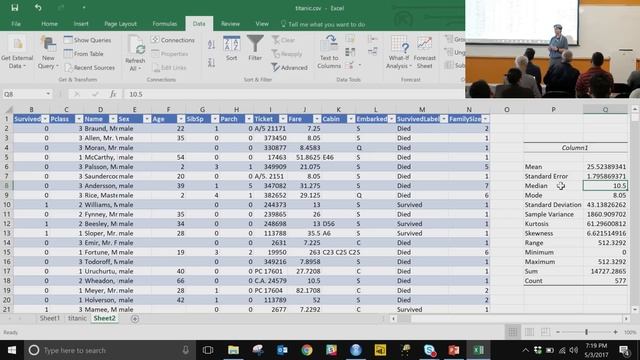Switch to Sheet1 worksheet tab
The width and height of the screenshot is (640, 360).
click(50, 318)
